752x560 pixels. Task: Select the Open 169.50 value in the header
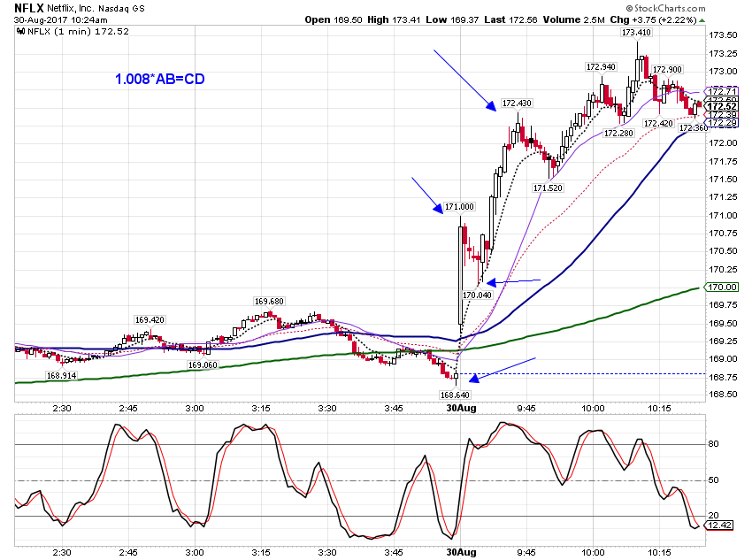click(x=334, y=19)
